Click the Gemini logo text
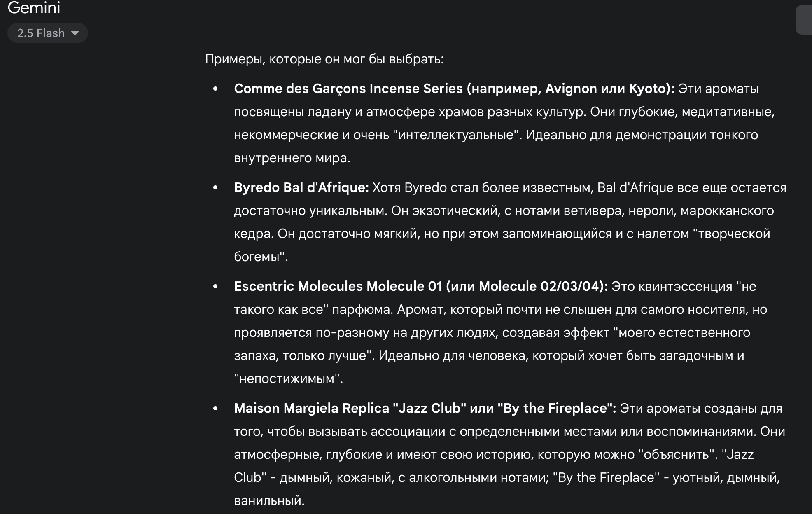This screenshot has width=812, height=514. pyautogui.click(x=34, y=7)
